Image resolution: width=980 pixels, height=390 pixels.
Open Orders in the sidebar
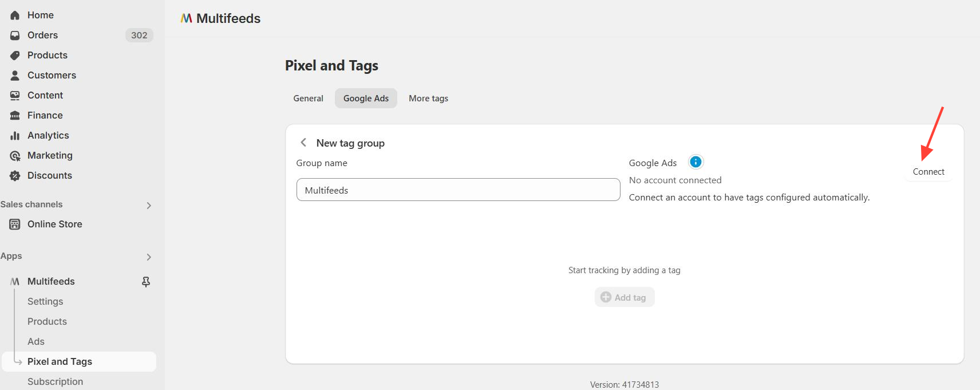(x=42, y=35)
